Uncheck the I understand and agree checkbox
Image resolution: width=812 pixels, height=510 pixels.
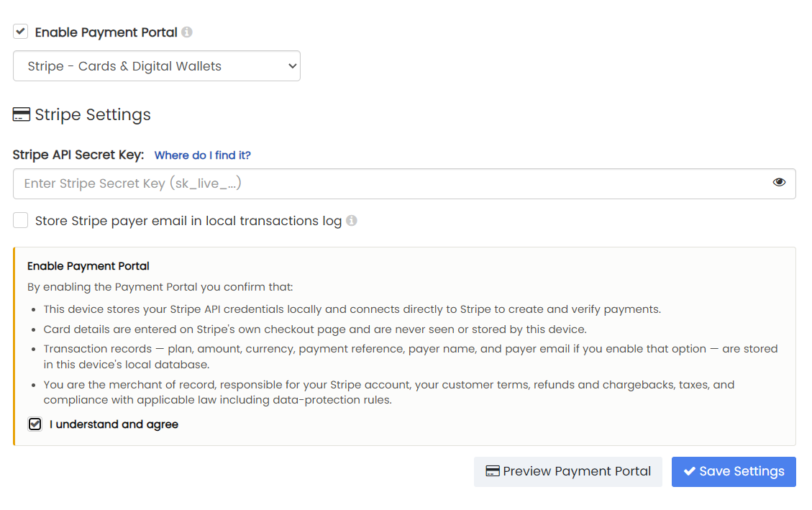[35, 424]
